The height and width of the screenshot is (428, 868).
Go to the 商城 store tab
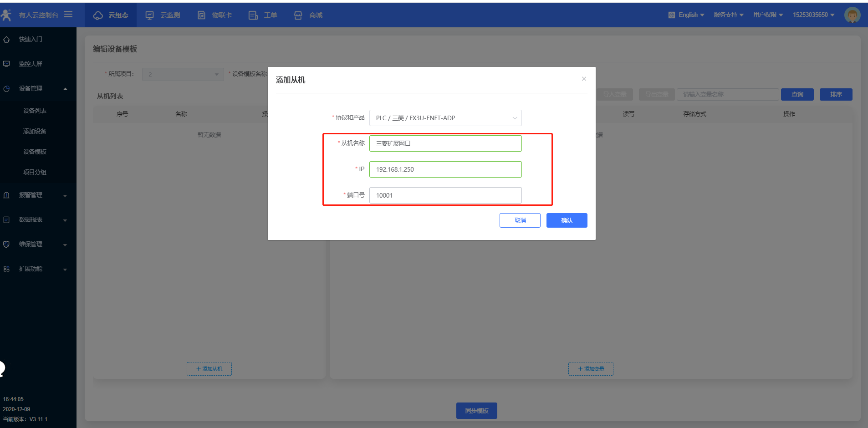[309, 15]
